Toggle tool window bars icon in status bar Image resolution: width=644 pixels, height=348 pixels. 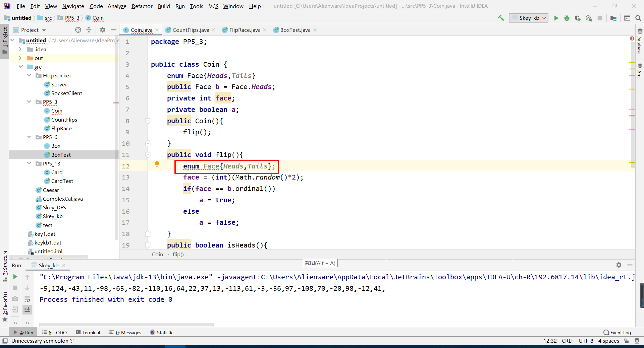tap(5, 341)
